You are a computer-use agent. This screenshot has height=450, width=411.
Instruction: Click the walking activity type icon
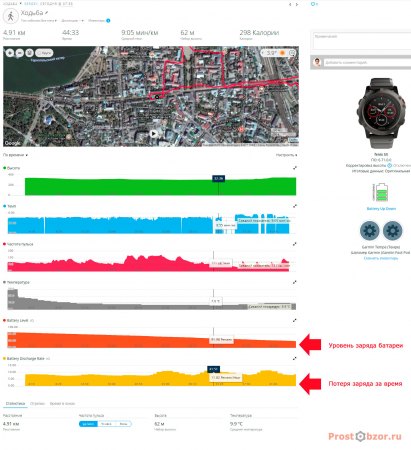tap(11, 16)
